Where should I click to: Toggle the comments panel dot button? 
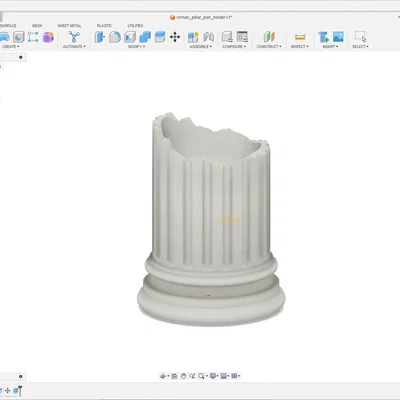21,376
